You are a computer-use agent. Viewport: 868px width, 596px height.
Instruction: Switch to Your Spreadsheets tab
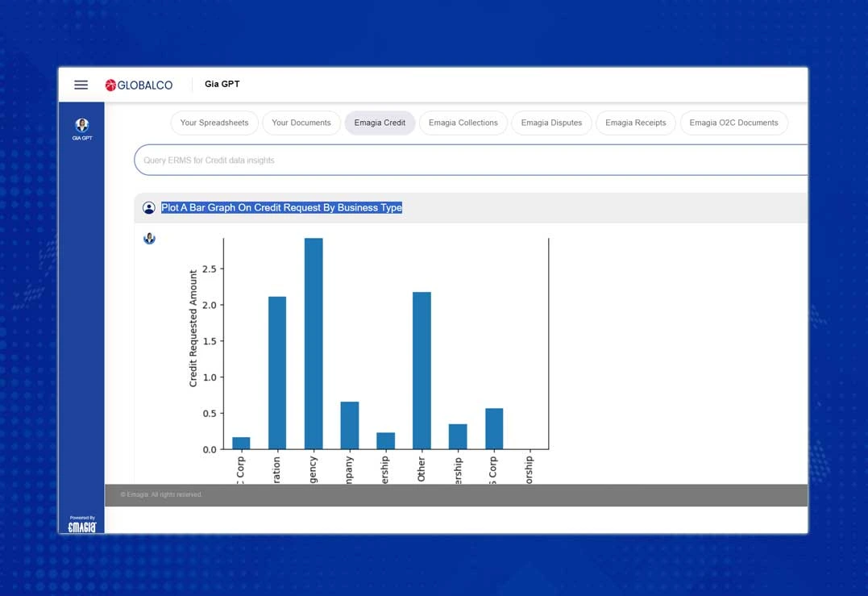214,123
